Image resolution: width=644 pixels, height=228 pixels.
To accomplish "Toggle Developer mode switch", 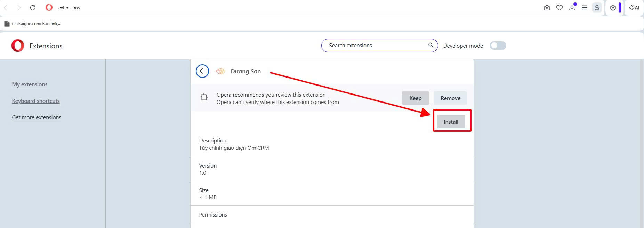I will click(498, 46).
